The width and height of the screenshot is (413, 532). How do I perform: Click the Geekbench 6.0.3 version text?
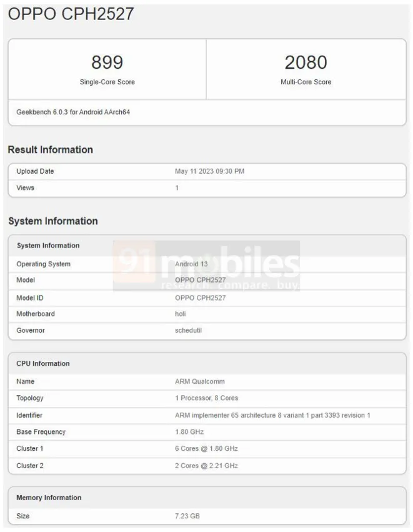[73, 113]
